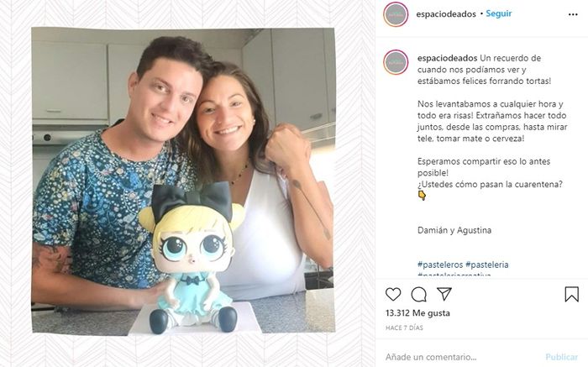Open the #pasteleros hashtag

coord(440,265)
